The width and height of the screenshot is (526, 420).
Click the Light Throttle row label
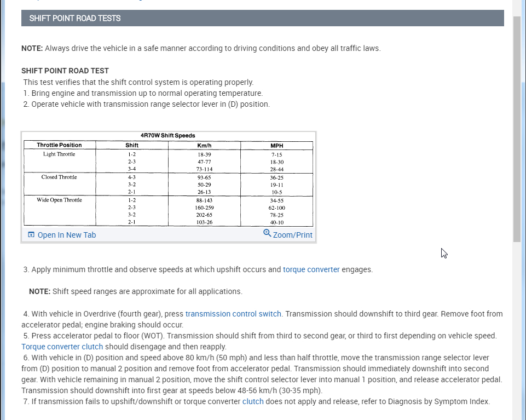(x=59, y=154)
